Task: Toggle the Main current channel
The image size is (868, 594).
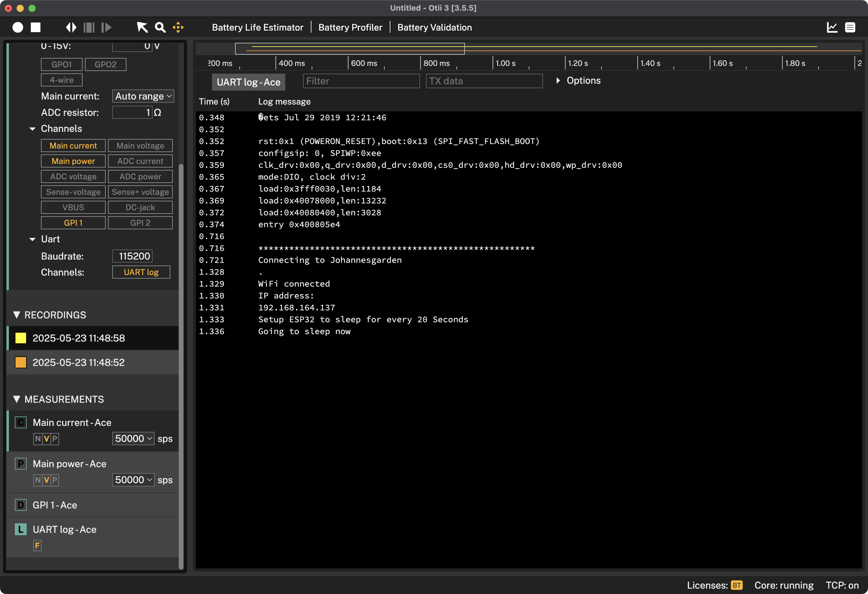Action: tap(73, 146)
